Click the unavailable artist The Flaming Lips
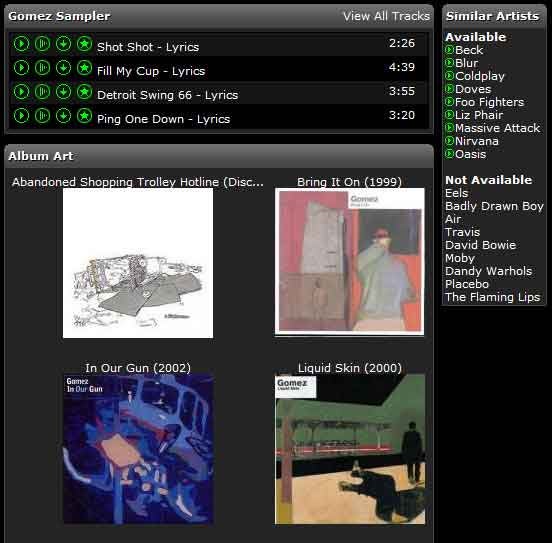This screenshot has height=543, width=552. (x=493, y=297)
